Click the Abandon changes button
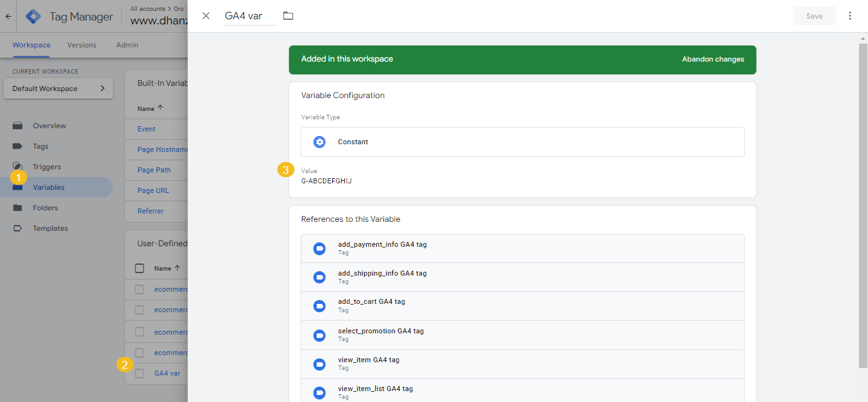The width and height of the screenshot is (868, 402). coord(713,59)
